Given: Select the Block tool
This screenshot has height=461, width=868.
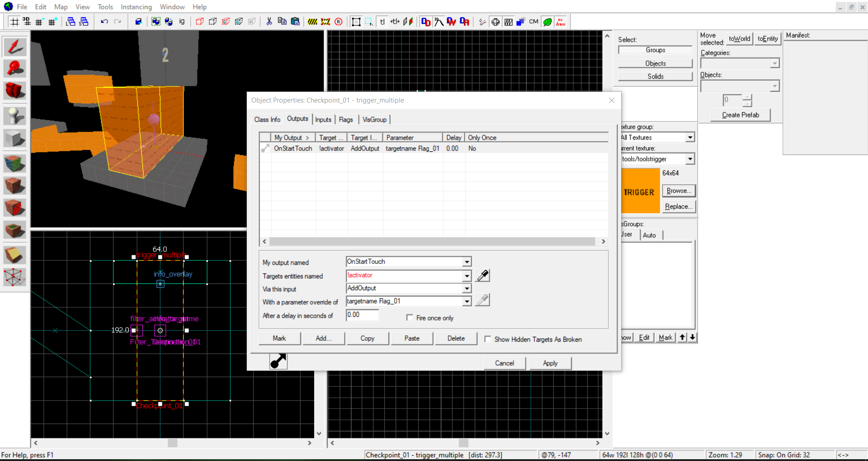Looking at the screenshot, I should [15, 138].
